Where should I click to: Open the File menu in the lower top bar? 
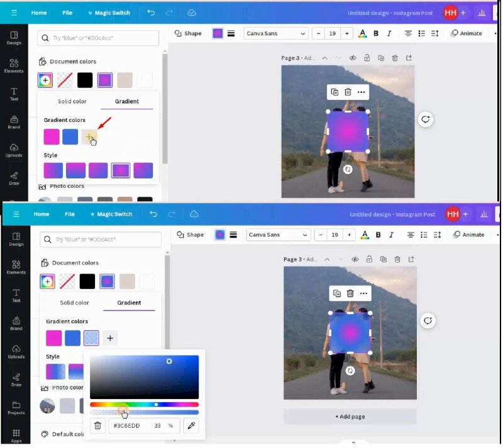tap(70, 214)
